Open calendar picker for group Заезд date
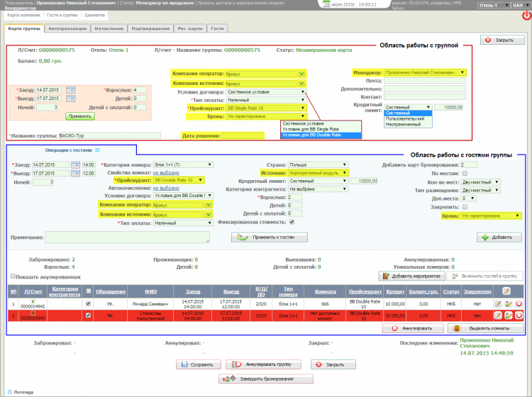 [x=71, y=89]
